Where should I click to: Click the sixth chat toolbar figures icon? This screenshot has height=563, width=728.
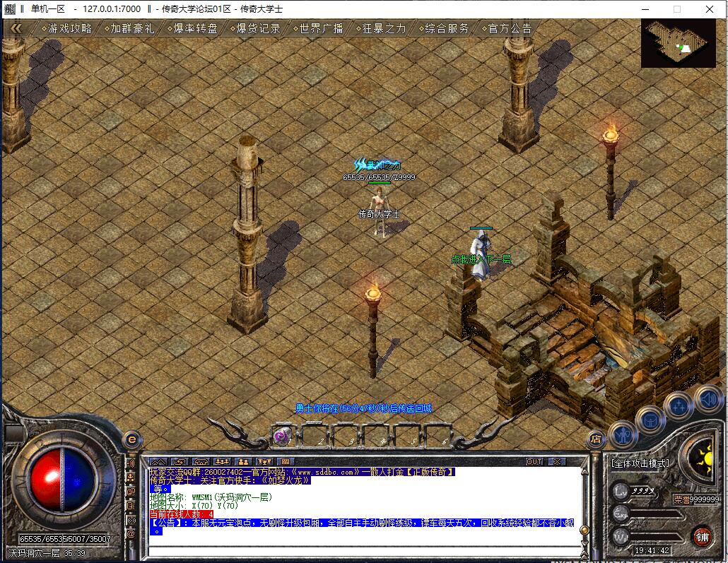(x=264, y=461)
